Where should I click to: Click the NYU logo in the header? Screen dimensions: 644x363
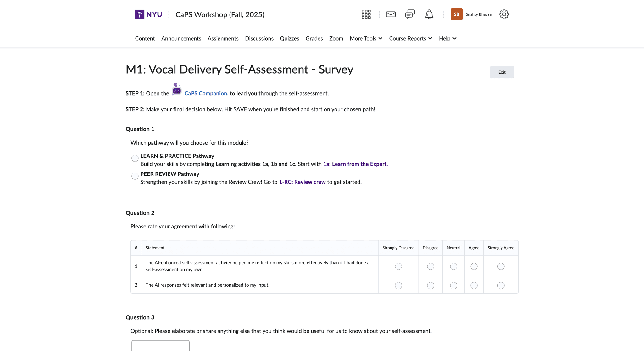click(x=149, y=14)
